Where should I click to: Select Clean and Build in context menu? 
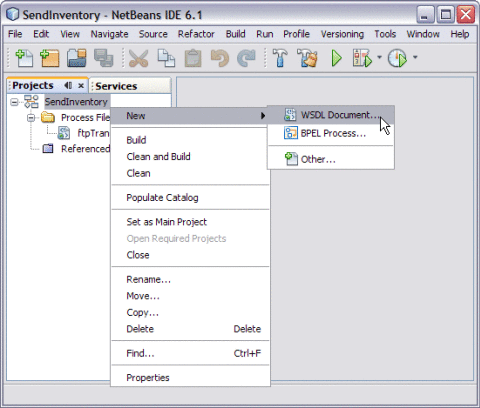point(190,157)
